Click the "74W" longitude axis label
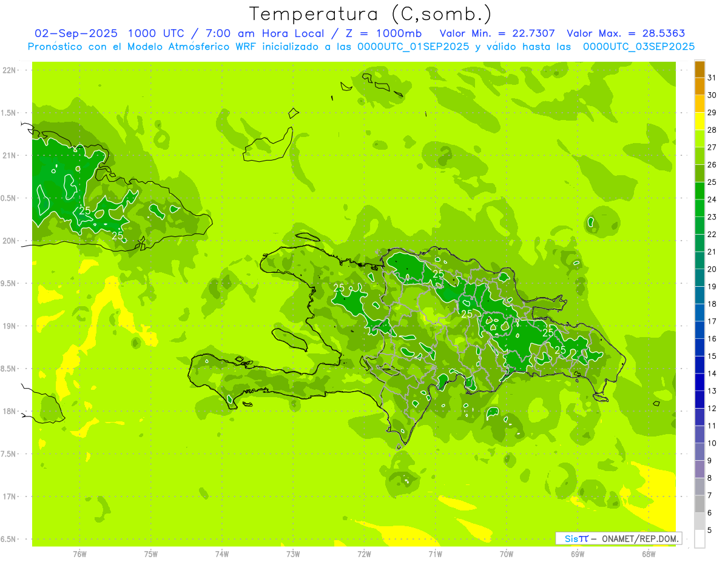 click(x=222, y=554)
